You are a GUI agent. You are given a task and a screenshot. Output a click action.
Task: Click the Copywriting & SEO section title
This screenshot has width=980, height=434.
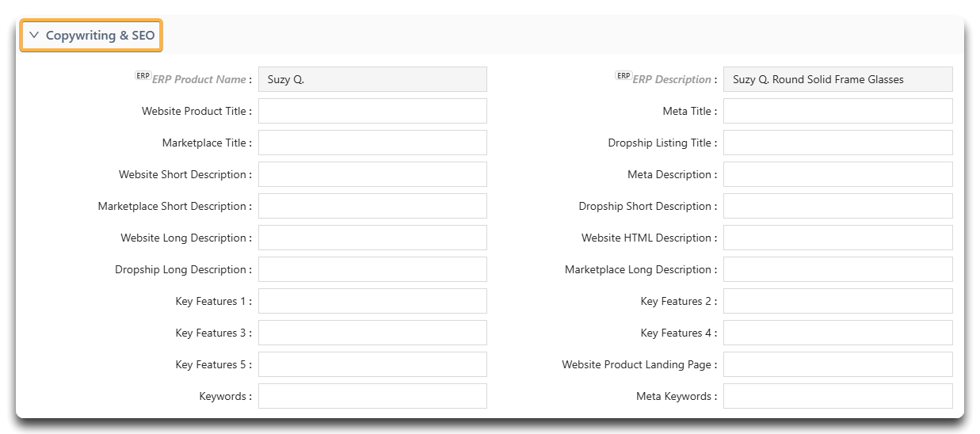tap(100, 36)
